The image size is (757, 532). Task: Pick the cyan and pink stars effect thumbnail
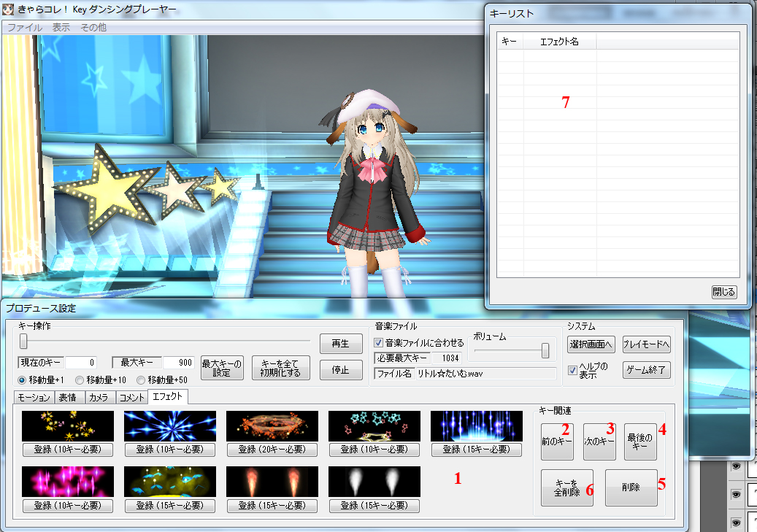374,425
